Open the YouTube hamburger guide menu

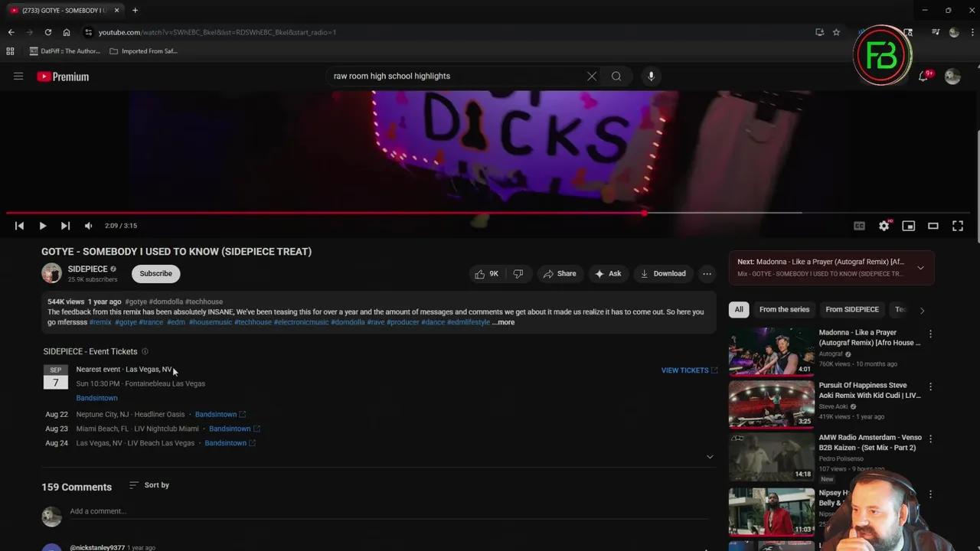(18, 77)
